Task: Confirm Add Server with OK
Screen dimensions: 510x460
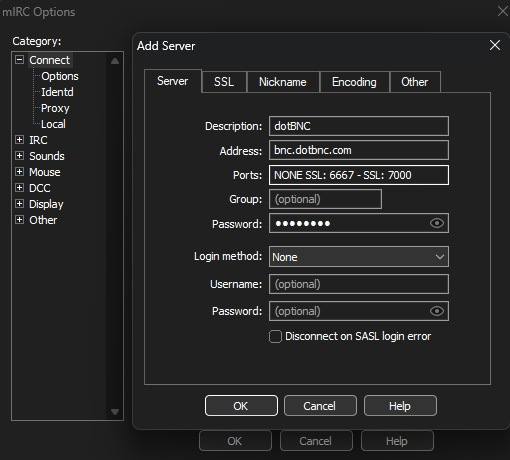Action: [241, 406]
